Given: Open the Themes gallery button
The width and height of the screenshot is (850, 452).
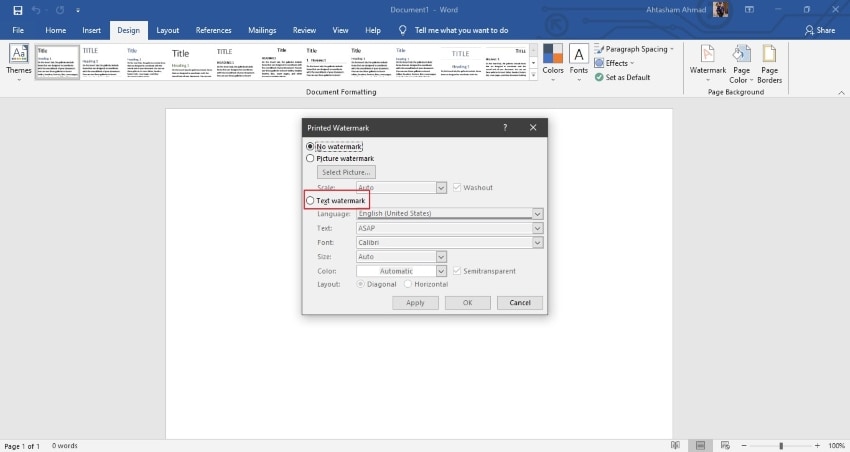Looking at the screenshot, I should coord(18,63).
